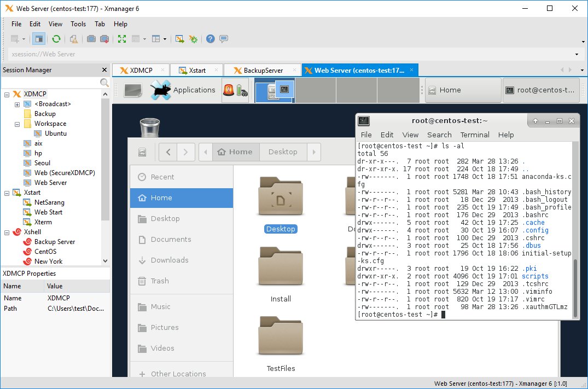Click the feedback speech bubble icon
This screenshot has height=389, width=588.
point(223,38)
